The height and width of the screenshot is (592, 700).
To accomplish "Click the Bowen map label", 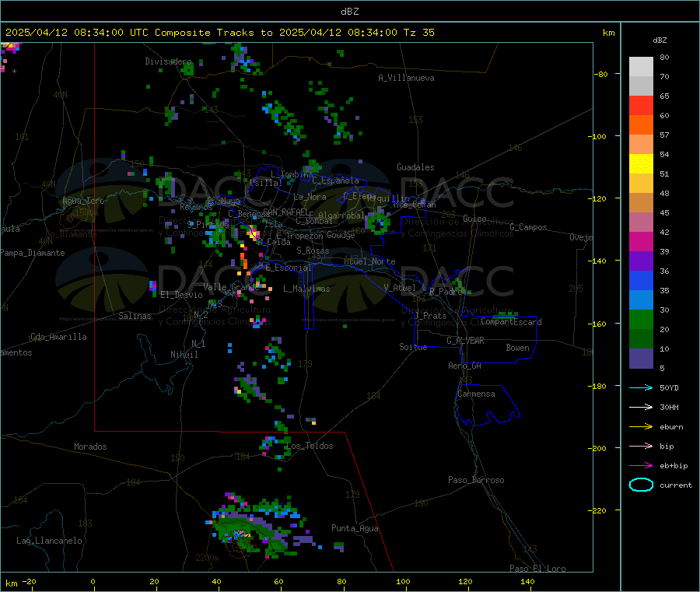I will coord(517,348).
